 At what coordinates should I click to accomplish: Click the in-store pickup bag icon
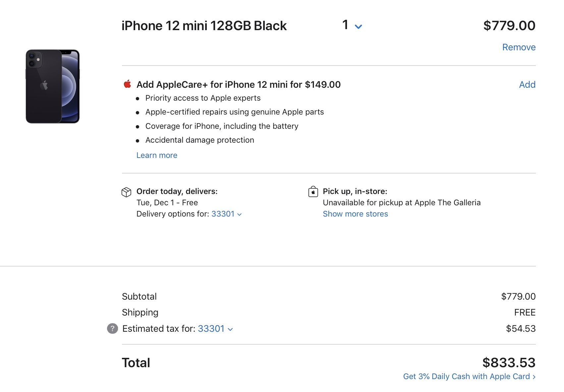(x=313, y=191)
